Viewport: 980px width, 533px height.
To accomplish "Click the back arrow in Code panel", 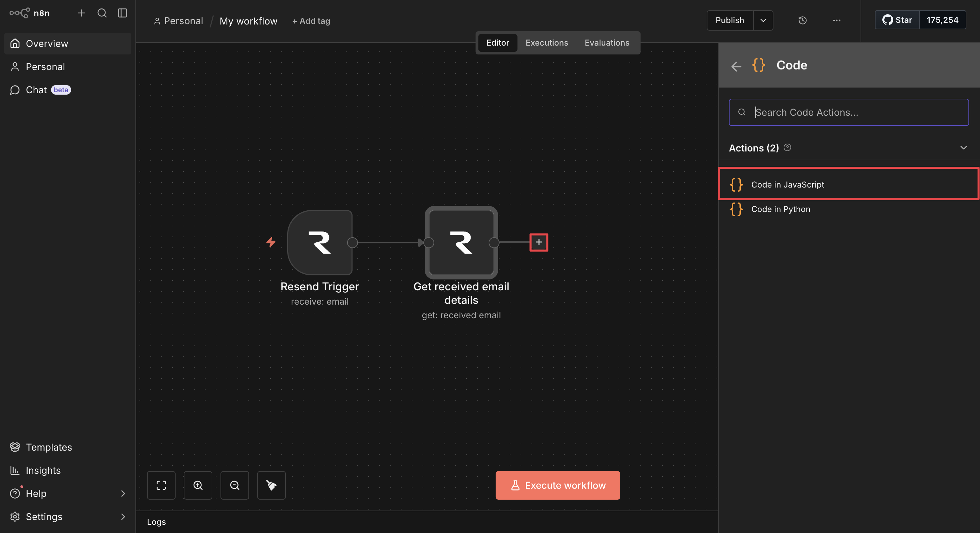I will click(x=736, y=66).
